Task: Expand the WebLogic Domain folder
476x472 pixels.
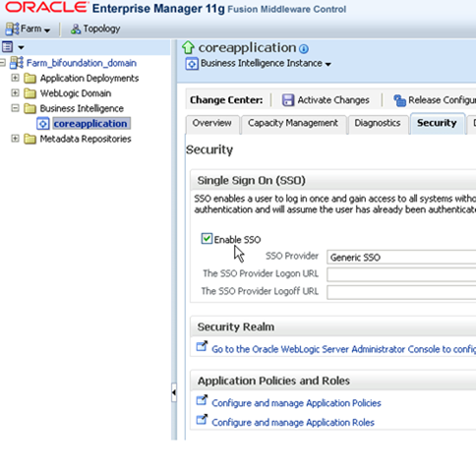Action: coord(15,92)
